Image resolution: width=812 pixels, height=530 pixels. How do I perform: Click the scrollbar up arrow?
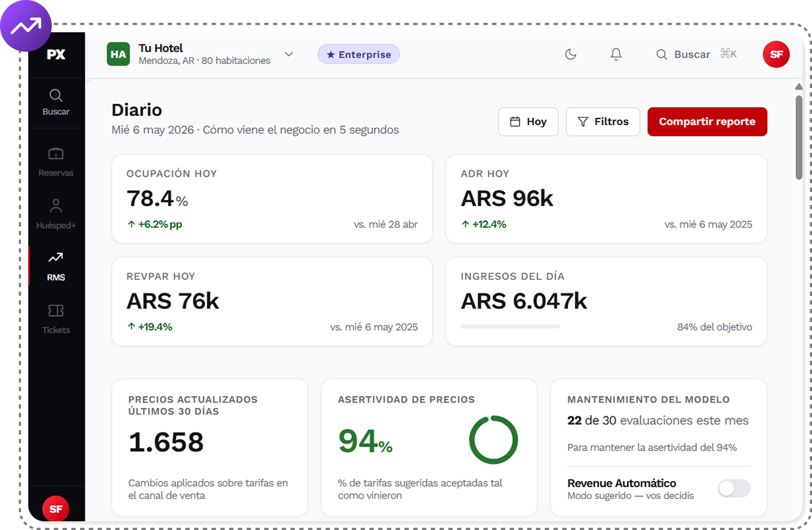point(798,87)
